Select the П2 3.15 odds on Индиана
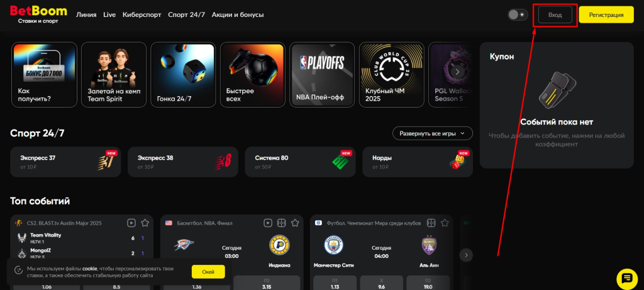Viewport: 644px width, 290px height. [267, 284]
